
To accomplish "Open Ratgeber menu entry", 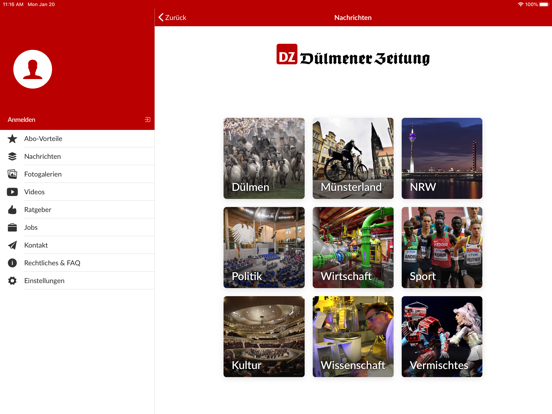I will [x=77, y=209].
